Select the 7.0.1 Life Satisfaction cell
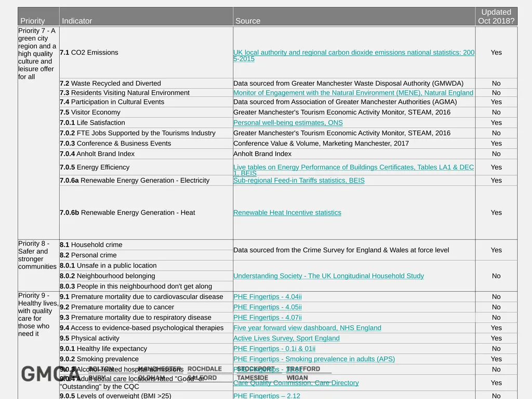The height and width of the screenshot is (399, 532). pyautogui.click(x=146, y=123)
